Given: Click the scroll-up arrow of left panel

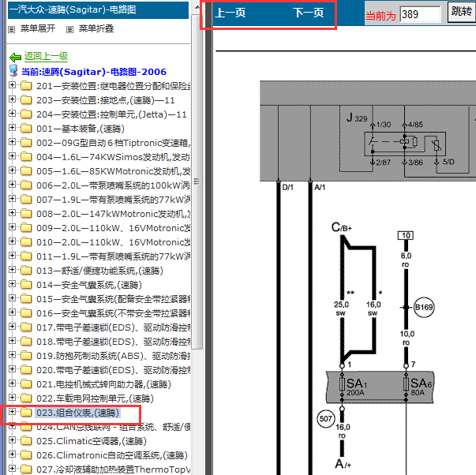Looking at the screenshot, I should click(197, 6).
